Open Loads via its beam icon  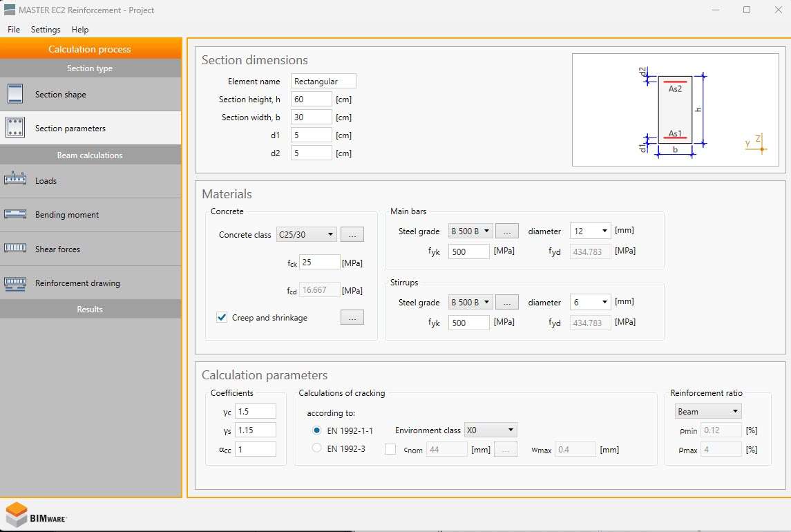15,180
